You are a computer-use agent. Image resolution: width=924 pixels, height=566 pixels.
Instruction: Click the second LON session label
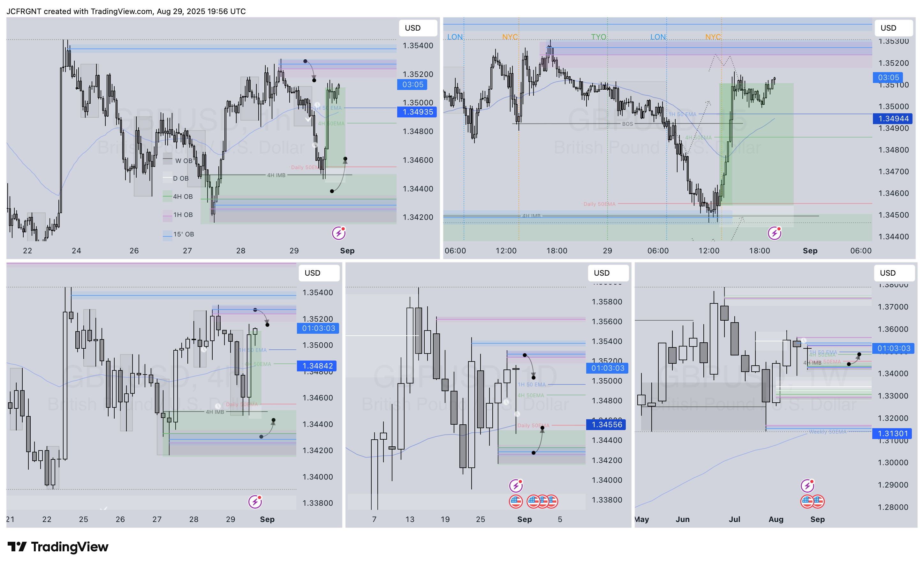[x=658, y=37]
